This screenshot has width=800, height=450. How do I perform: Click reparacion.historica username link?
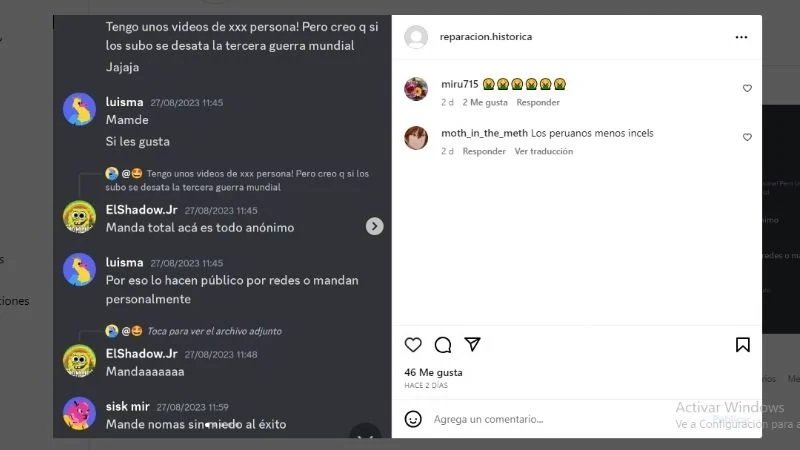click(486, 37)
